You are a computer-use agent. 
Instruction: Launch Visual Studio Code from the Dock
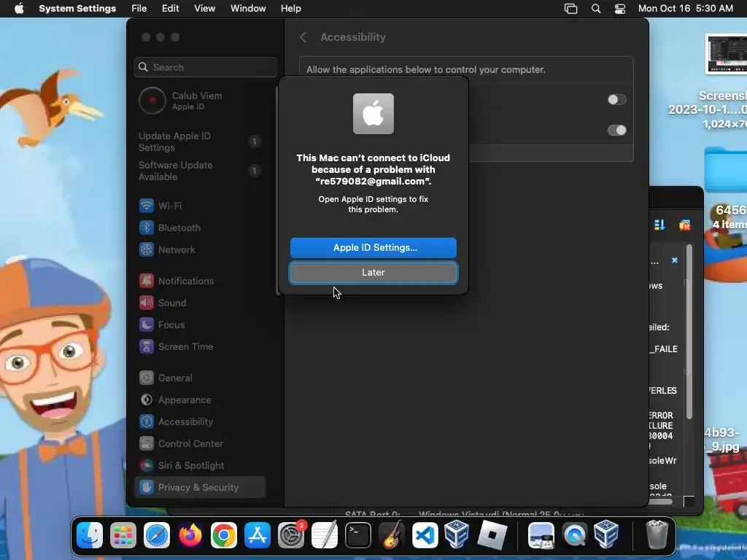(425, 534)
